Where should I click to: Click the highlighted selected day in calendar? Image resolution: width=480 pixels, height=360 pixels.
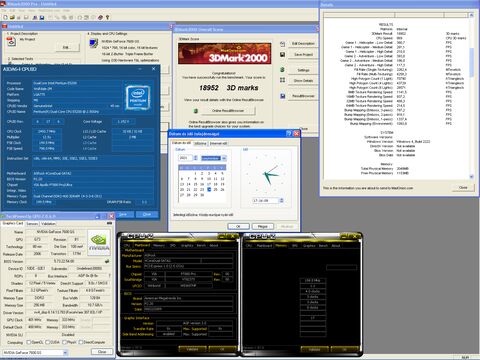pos(209,189)
